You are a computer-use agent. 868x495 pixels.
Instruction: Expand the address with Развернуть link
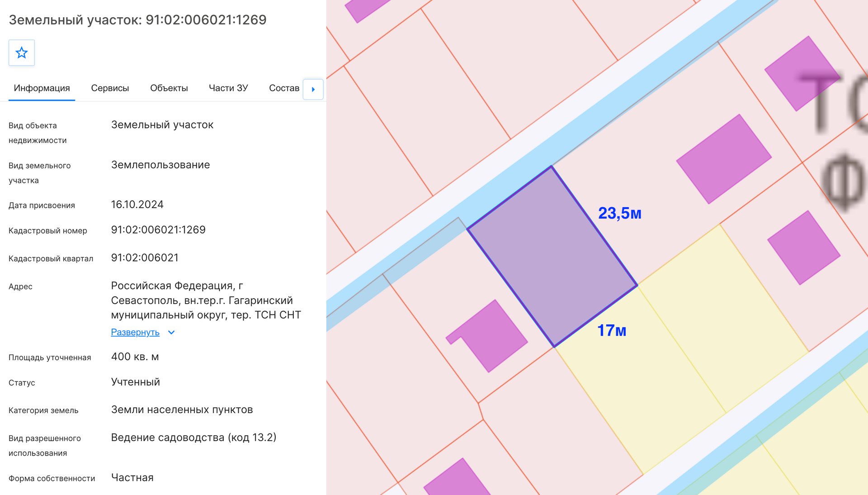(135, 332)
